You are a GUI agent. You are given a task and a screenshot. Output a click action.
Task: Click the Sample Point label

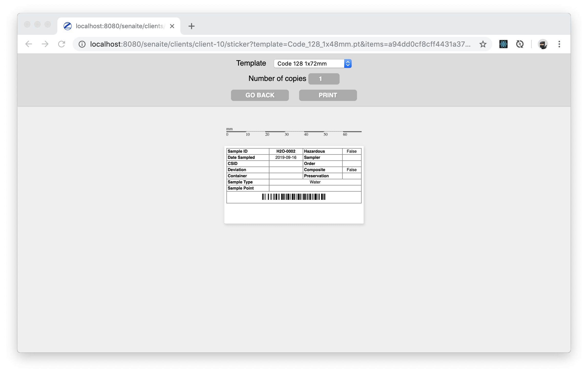[x=241, y=188]
